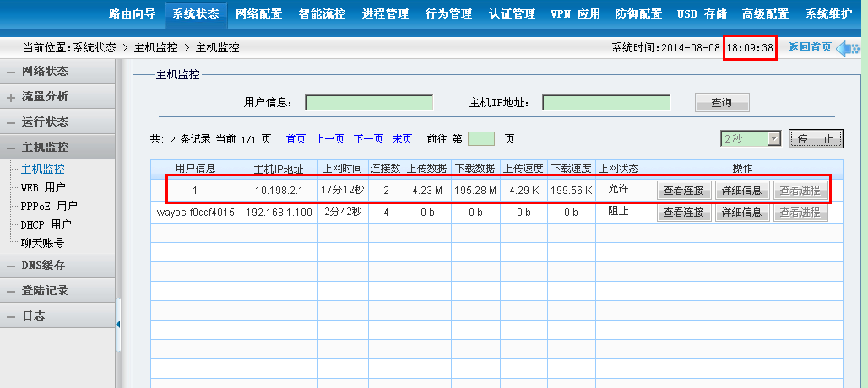Click the 停止 button to stop refresh
The width and height of the screenshot is (868, 388).
(x=815, y=139)
